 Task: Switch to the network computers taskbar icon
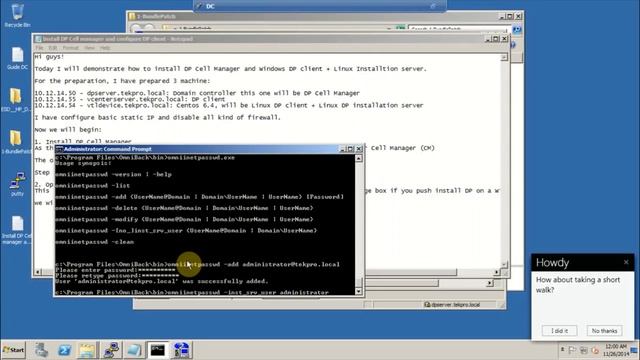111,350
